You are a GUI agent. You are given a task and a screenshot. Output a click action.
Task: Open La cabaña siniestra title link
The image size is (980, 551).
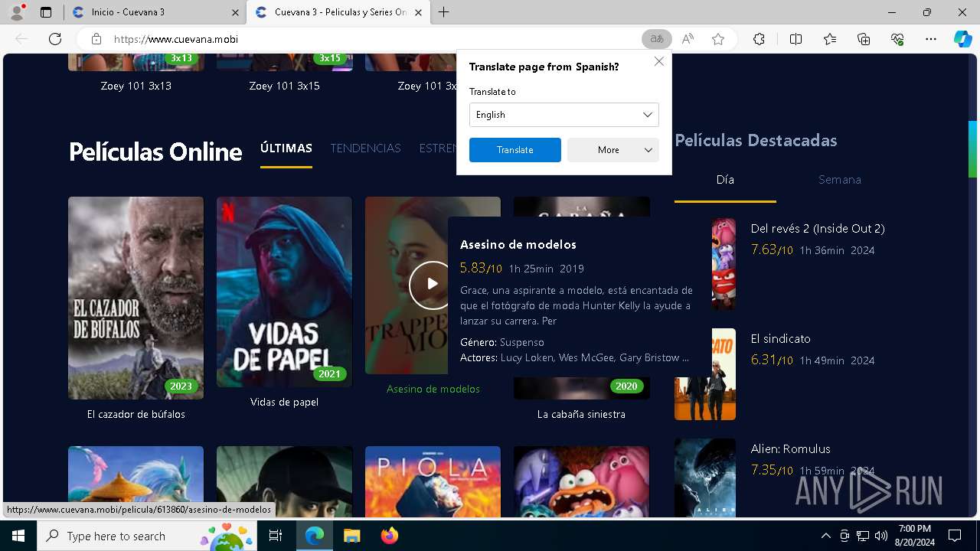tap(581, 414)
